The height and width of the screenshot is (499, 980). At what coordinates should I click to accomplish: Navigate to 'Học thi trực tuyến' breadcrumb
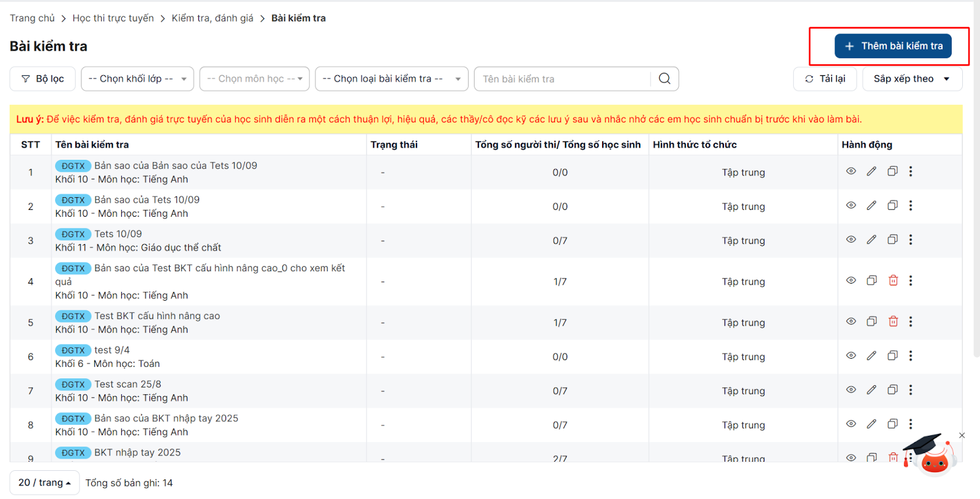pyautogui.click(x=113, y=18)
